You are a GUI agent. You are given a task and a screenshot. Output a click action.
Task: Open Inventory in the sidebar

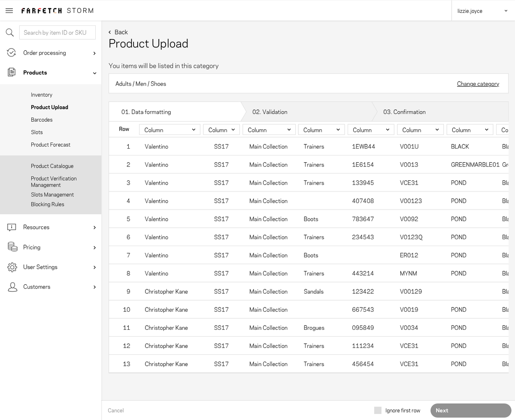pyautogui.click(x=42, y=95)
